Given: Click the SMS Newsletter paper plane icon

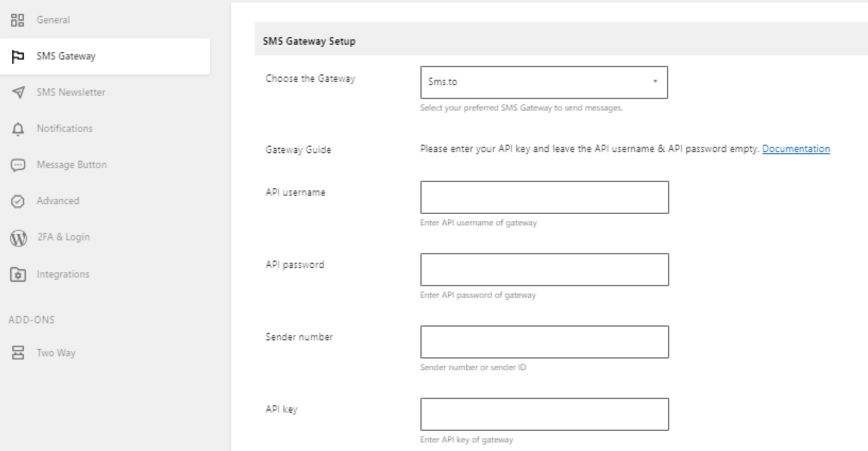Looking at the screenshot, I should pyautogui.click(x=18, y=93).
